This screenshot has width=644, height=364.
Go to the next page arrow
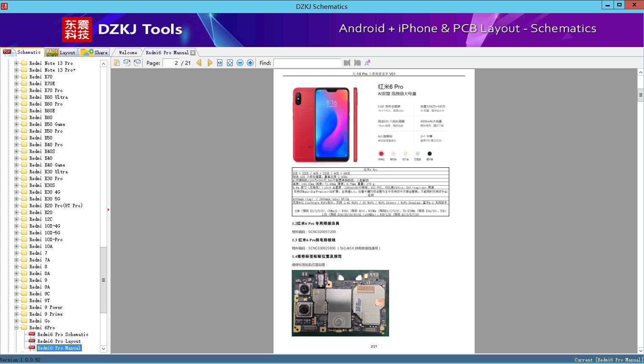(210, 63)
